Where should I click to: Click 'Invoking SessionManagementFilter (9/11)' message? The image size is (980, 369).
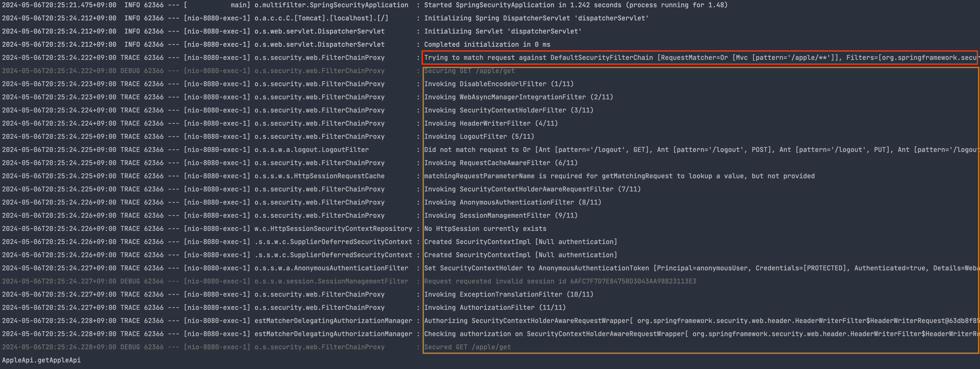coord(501,216)
